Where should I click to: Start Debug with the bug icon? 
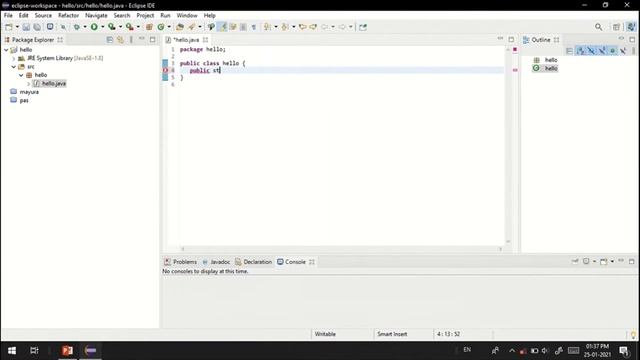[x=77, y=27]
